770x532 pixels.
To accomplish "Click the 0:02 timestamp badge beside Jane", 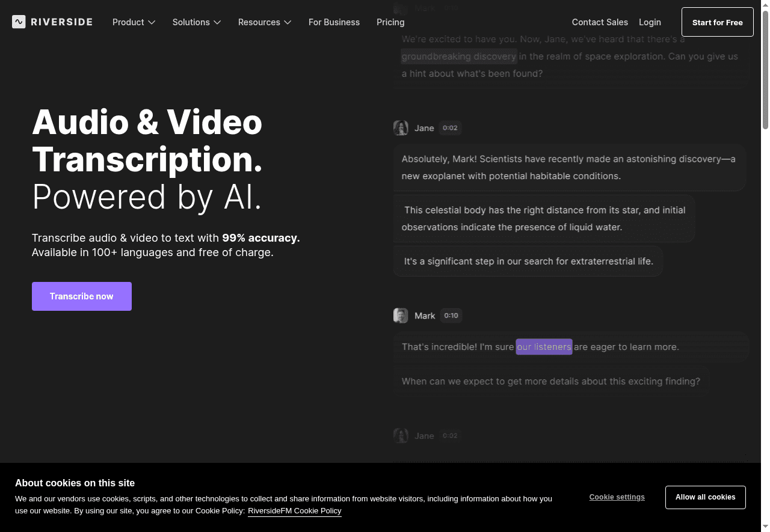I will coord(450,128).
